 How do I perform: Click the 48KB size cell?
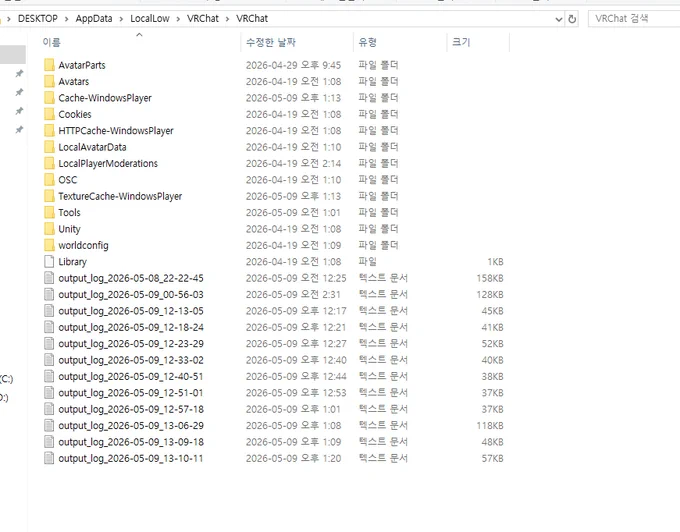click(492, 442)
